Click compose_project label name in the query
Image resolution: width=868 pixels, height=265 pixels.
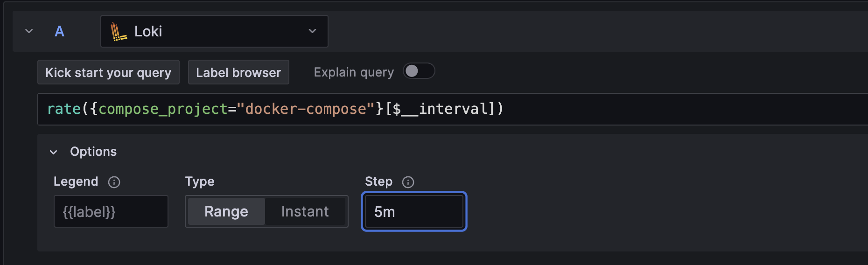tap(162, 109)
